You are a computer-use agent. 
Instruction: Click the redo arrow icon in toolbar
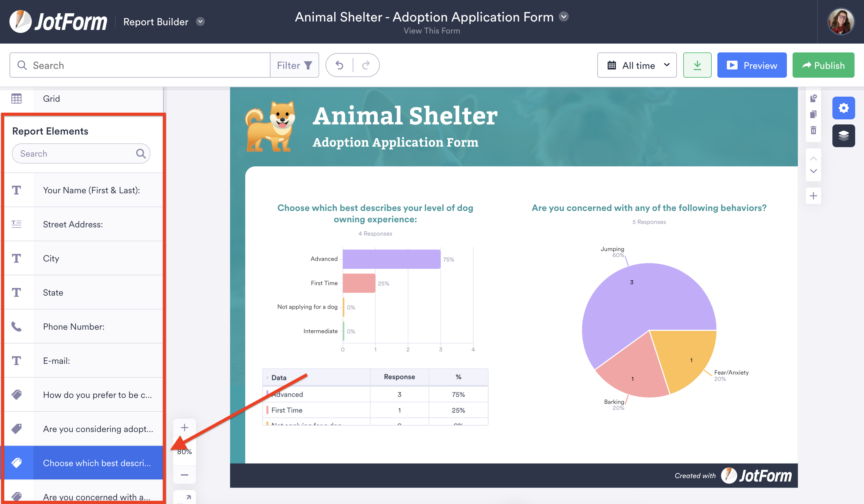pyautogui.click(x=366, y=65)
